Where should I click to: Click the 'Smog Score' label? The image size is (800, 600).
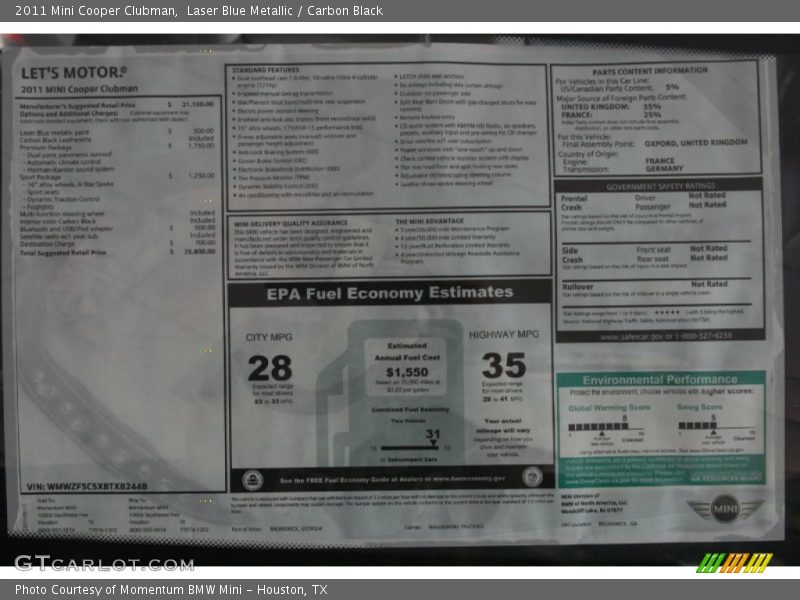(699, 407)
